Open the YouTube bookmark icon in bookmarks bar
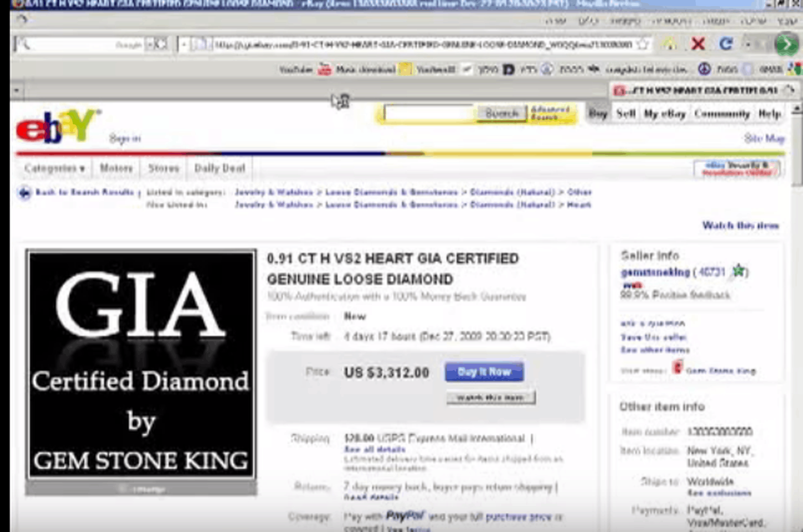Viewport: 803px width, 532px height. [x=325, y=70]
